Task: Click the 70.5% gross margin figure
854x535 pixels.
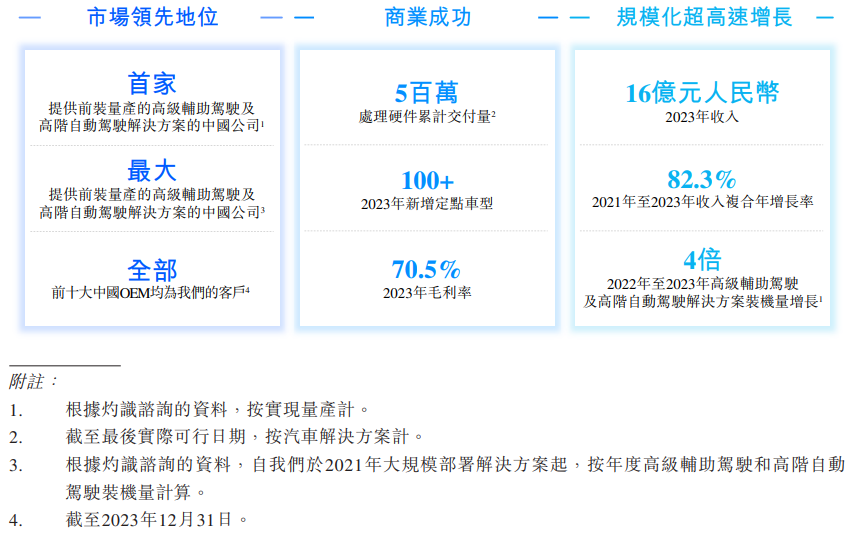Action: [426, 269]
